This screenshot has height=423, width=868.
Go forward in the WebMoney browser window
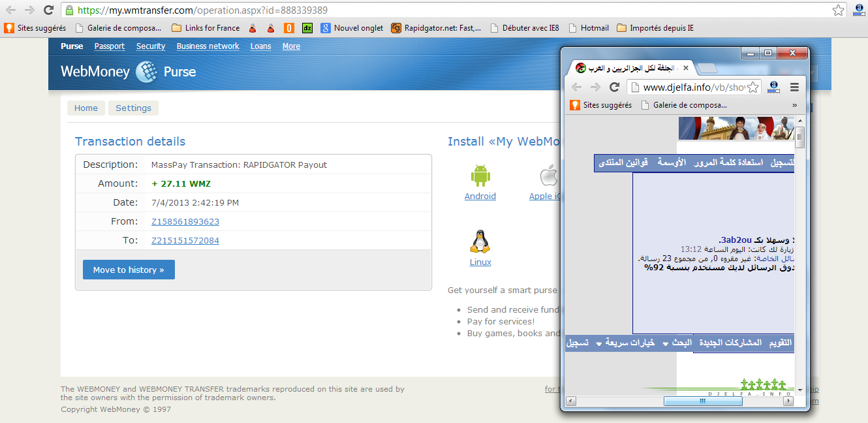point(29,10)
